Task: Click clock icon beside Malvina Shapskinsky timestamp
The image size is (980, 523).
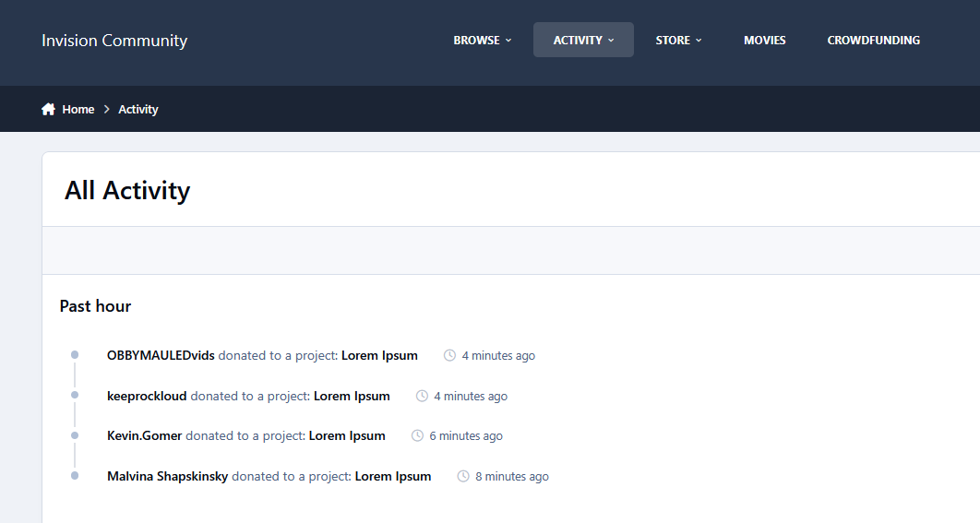Action: click(x=463, y=476)
